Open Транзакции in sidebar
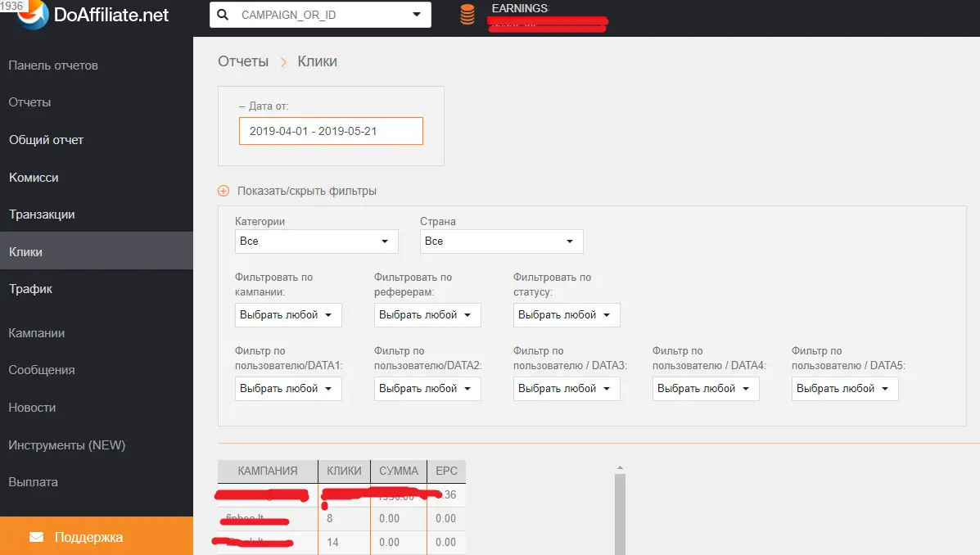 pos(42,214)
